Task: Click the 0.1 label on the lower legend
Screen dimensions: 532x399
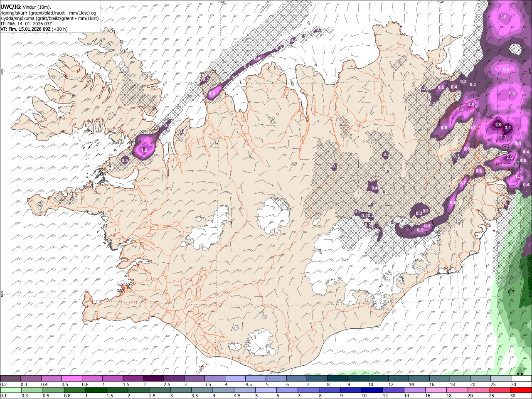Action: [3, 396]
